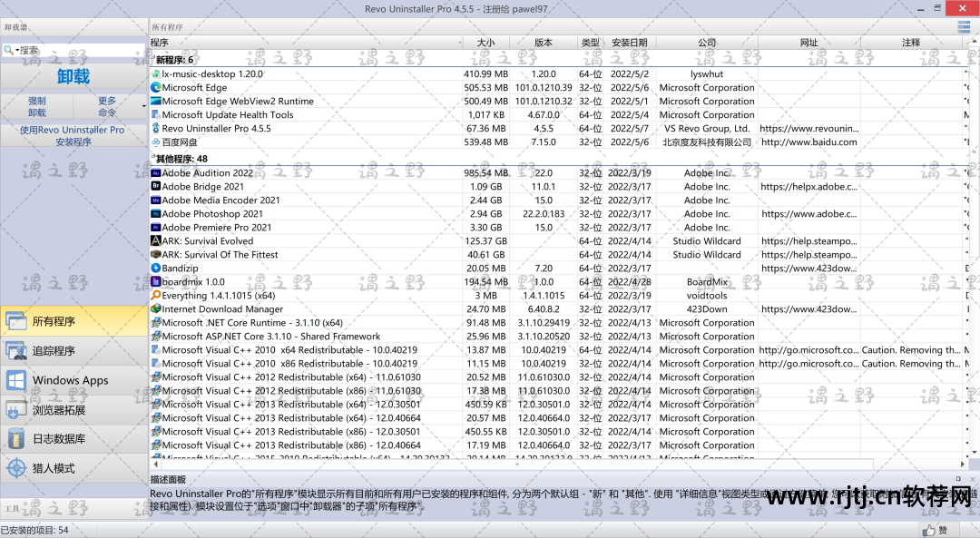Click the 追踪程序 sidebar icon
This screenshot has width=980, height=538.
tap(16, 350)
